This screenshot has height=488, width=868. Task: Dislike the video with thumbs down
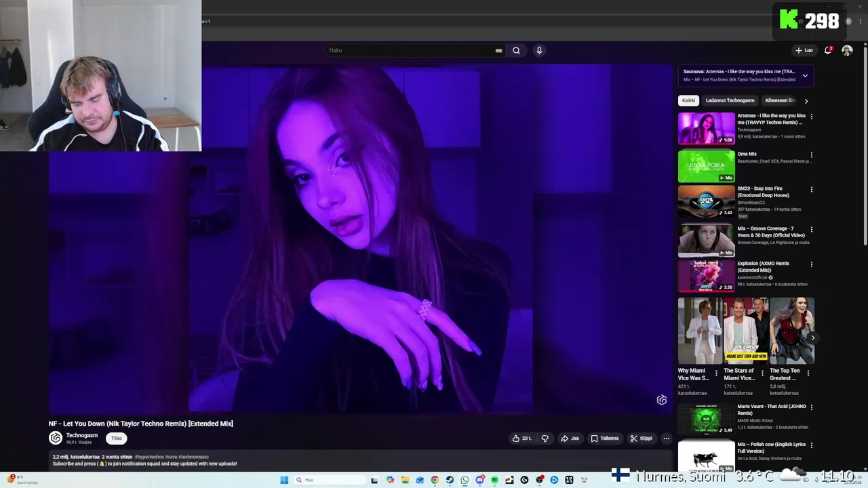coord(545,439)
